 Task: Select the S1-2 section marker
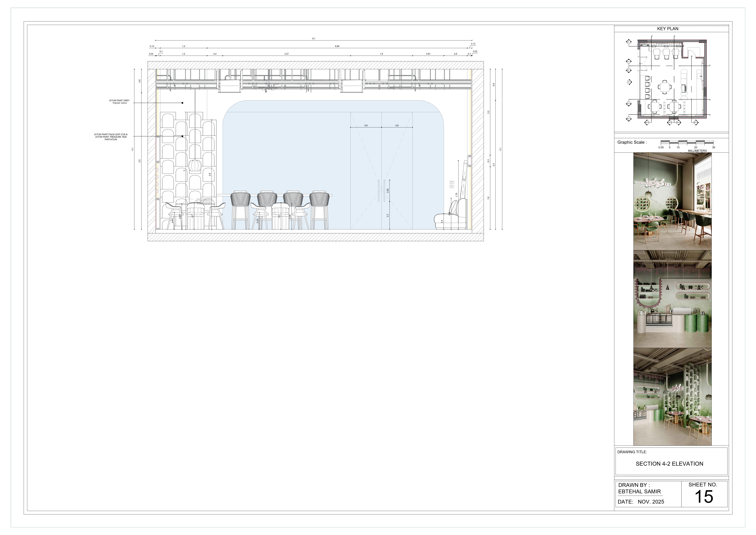click(629, 62)
